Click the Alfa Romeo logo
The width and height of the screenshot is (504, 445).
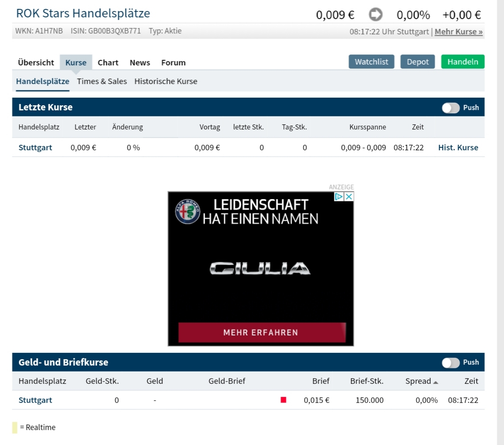coord(188,211)
